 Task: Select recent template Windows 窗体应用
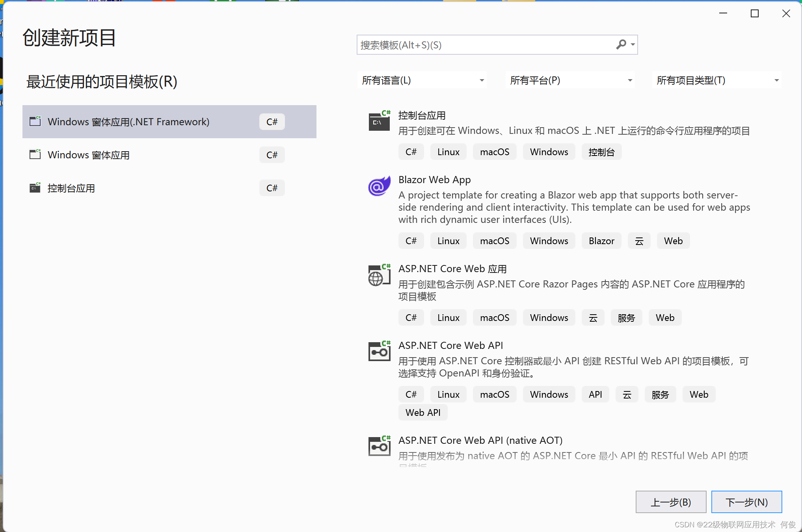pos(169,155)
